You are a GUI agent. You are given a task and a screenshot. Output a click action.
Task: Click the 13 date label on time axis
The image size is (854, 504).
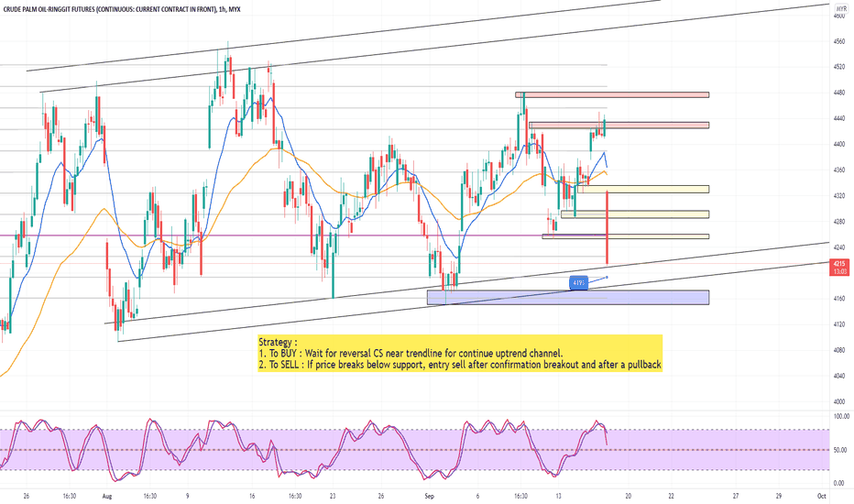click(x=558, y=497)
